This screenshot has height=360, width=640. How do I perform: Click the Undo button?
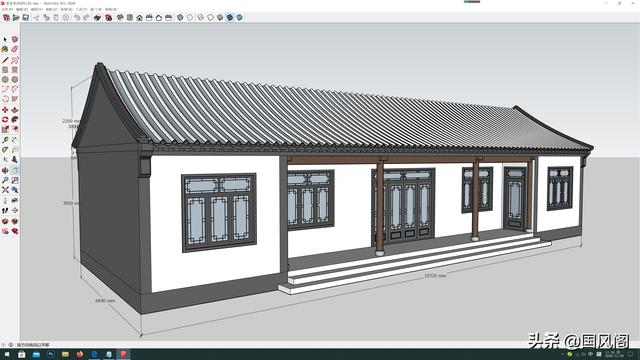point(76,18)
